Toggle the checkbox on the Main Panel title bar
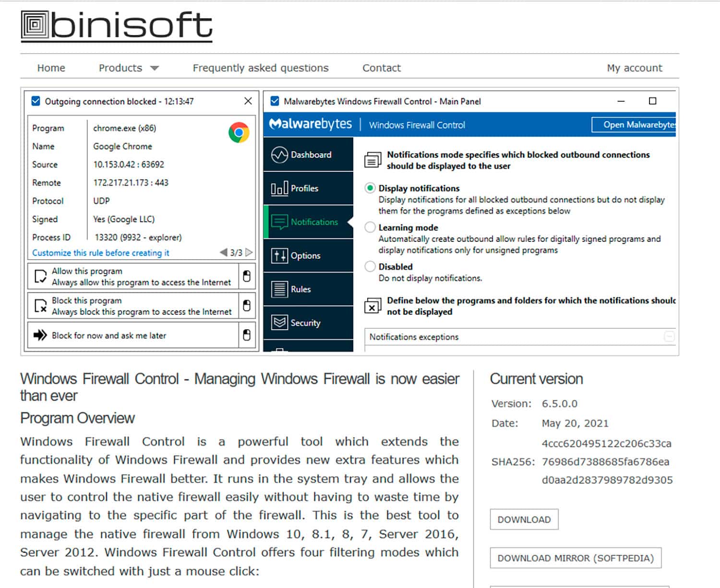This screenshot has height=588, width=720. pos(275,101)
